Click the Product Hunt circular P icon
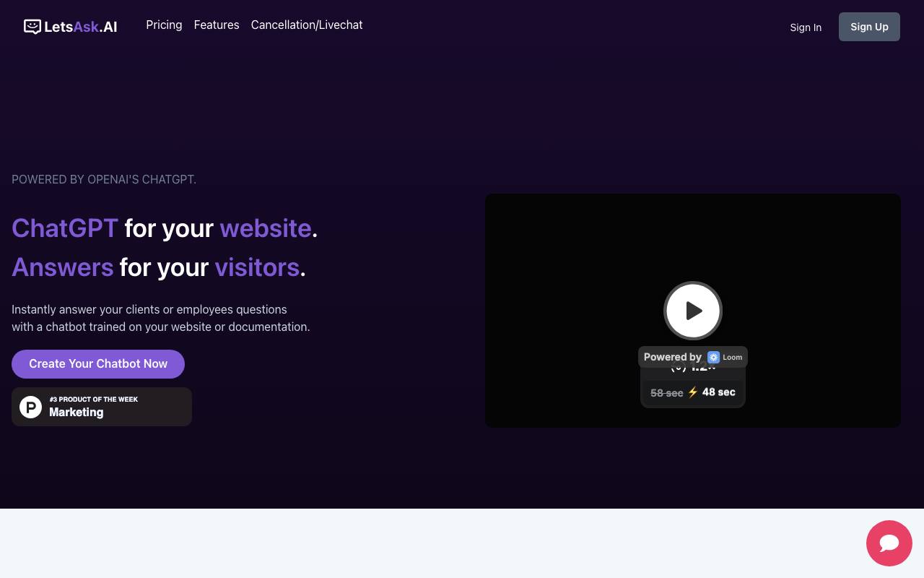 click(x=30, y=407)
